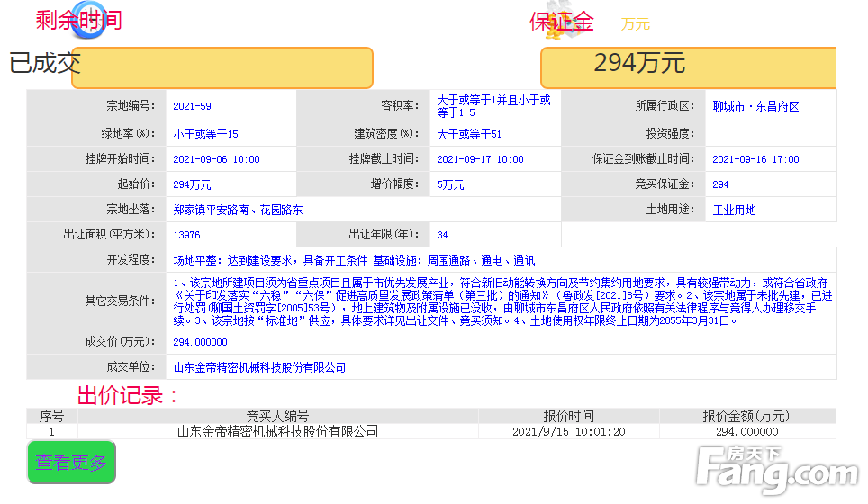Screen dimensions: 868x504
Task: Click the 出价记录 section heading
Action: (128, 395)
